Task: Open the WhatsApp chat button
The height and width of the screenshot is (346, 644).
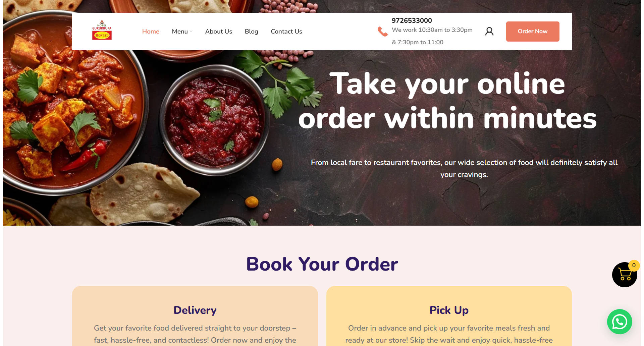Action: [x=620, y=322]
